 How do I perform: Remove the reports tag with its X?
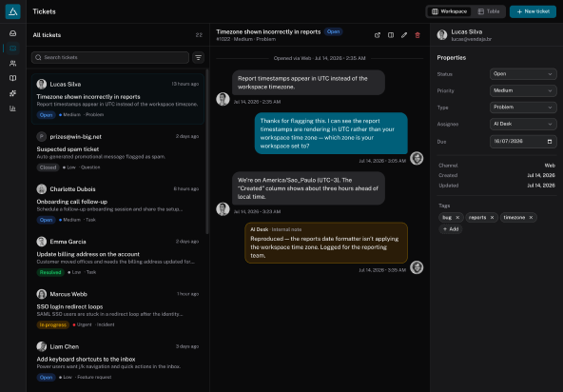click(492, 217)
